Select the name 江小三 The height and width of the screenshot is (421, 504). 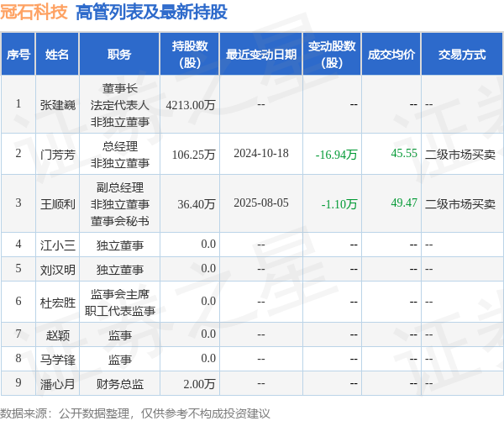point(58,245)
